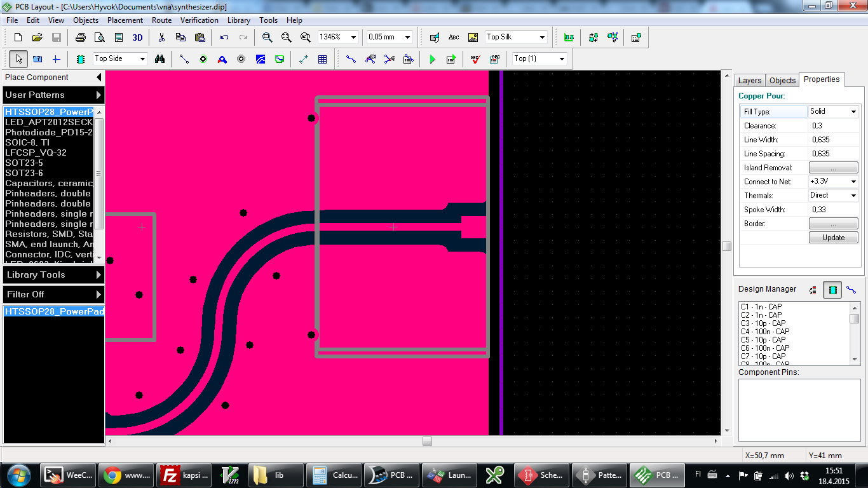Run the autorouter with the green play icon
868x488 pixels.
point(433,59)
